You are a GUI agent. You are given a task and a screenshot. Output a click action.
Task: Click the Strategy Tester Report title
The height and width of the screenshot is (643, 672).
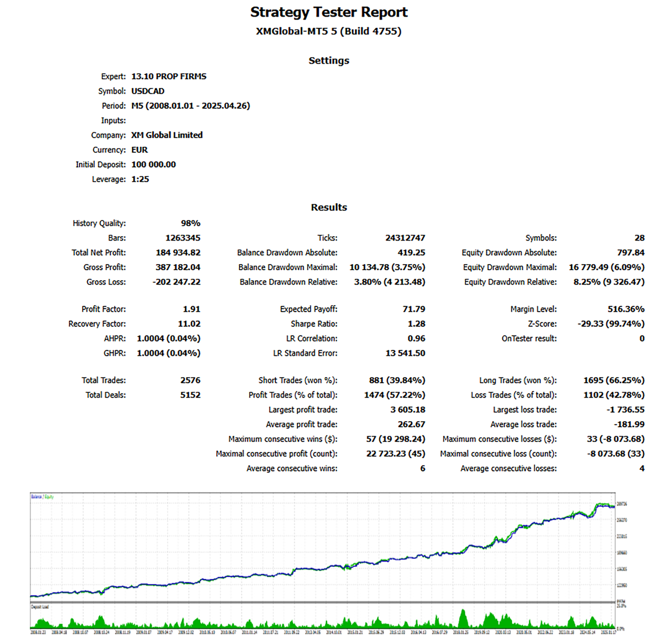tap(329, 12)
